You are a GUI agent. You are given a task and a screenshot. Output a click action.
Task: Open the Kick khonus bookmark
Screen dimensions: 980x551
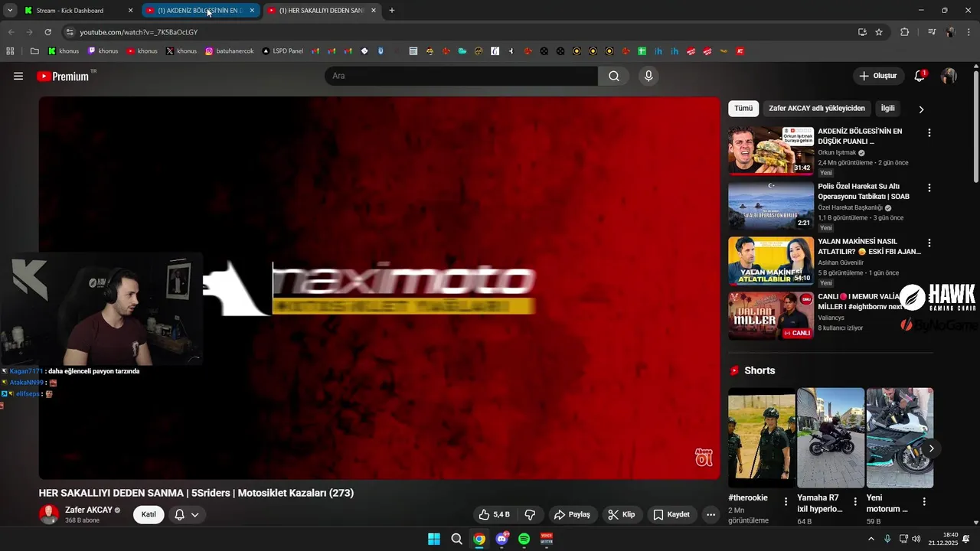pyautogui.click(x=64, y=51)
